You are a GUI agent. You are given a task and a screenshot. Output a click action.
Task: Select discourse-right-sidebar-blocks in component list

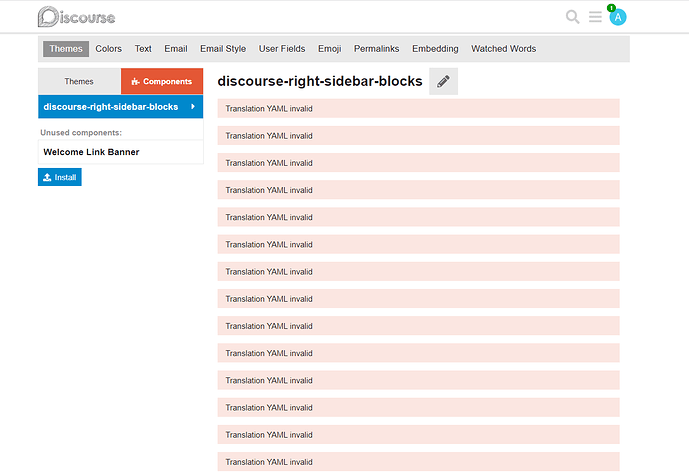click(x=120, y=107)
